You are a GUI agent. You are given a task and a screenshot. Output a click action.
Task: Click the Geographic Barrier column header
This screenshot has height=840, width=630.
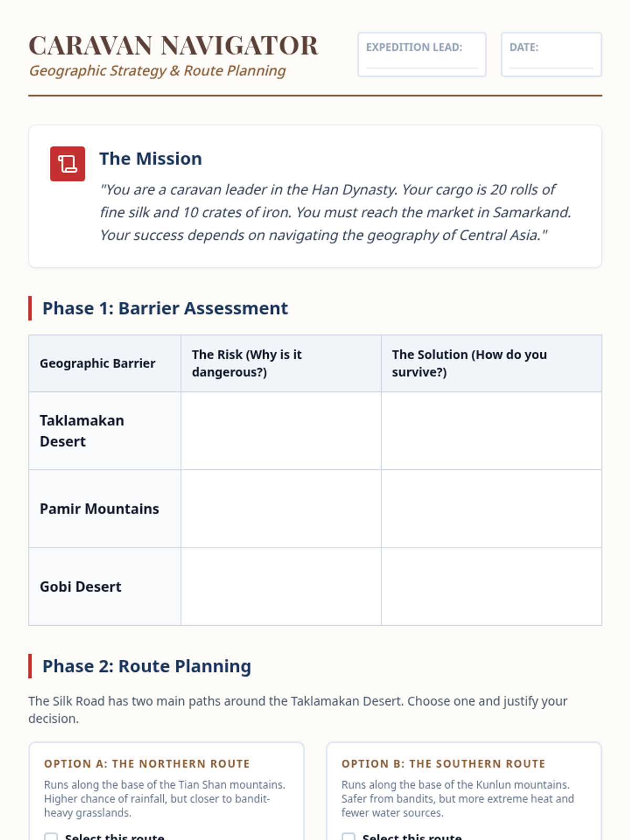click(x=98, y=363)
